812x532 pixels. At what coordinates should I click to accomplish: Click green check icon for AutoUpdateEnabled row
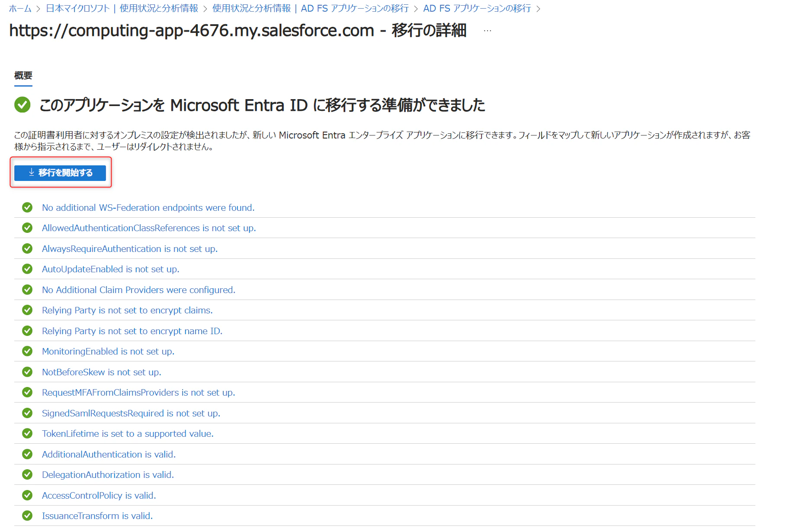point(27,269)
